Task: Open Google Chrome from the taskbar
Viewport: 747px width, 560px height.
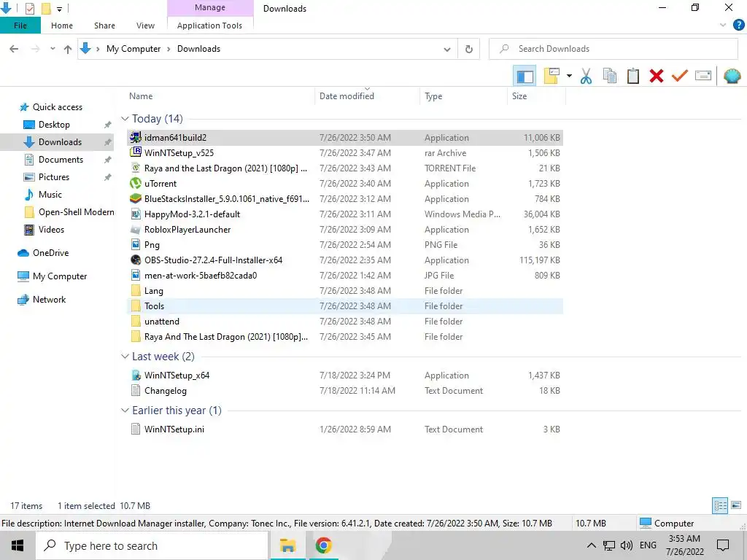Action: point(323,545)
